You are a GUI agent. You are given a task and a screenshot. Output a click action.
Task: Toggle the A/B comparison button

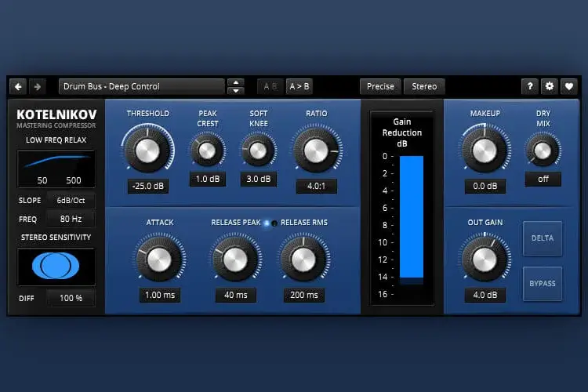(270, 86)
